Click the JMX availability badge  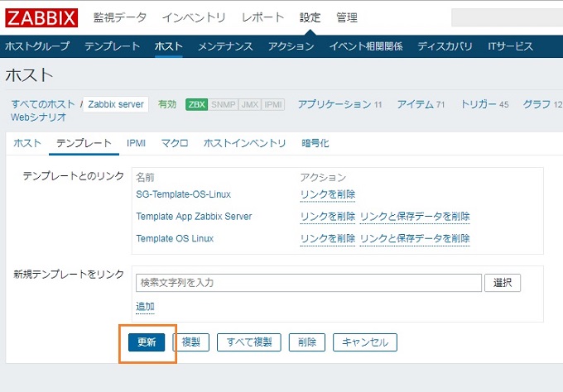(250, 104)
